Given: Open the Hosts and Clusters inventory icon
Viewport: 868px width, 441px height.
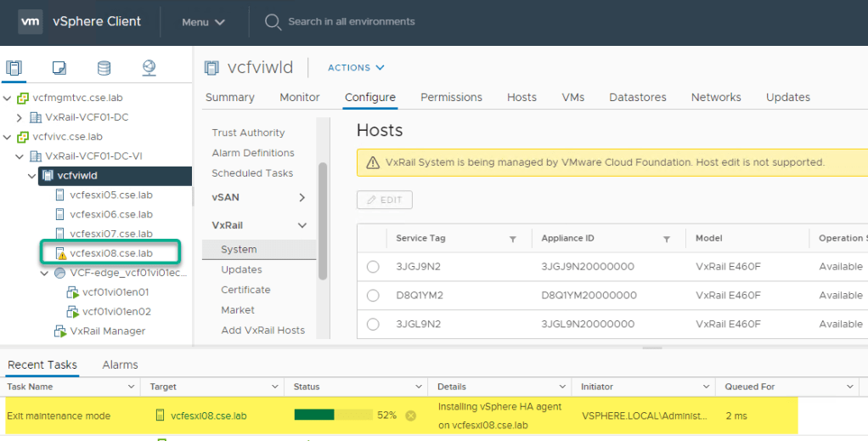Looking at the screenshot, I should [x=14, y=68].
